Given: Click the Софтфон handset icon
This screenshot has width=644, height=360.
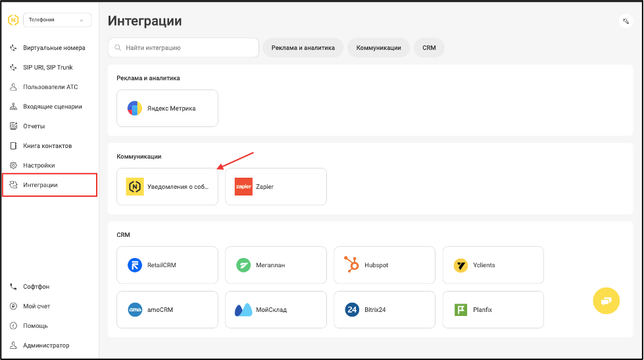Looking at the screenshot, I should (x=13, y=286).
